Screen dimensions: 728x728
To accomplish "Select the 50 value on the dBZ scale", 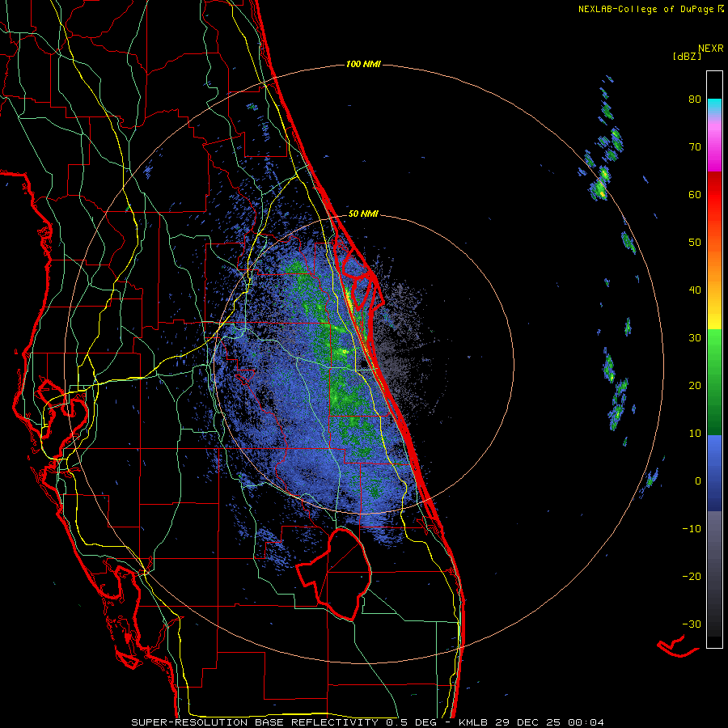I will [x=695, y=243].
